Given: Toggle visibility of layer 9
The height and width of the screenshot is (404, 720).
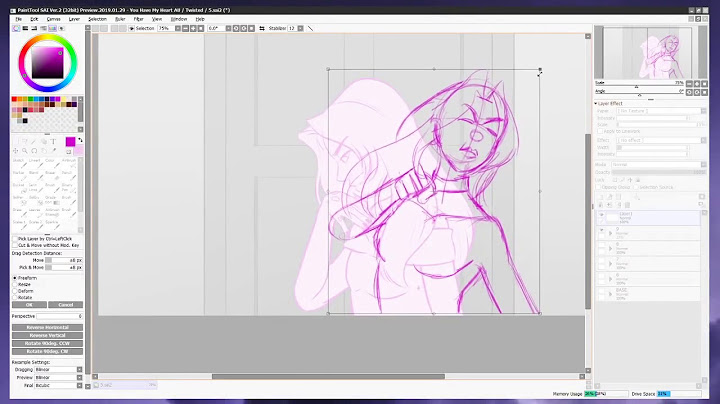Looking at the screenshot, I should [x=601, y=230].
